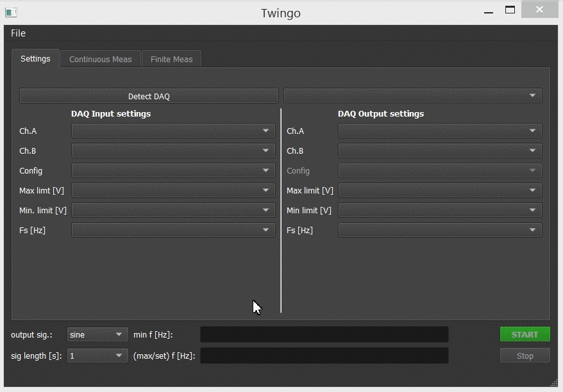The height and width of the screenshot is (392, 563).
Task: Open the Continuous Meas tab
Action: point(101,59)
